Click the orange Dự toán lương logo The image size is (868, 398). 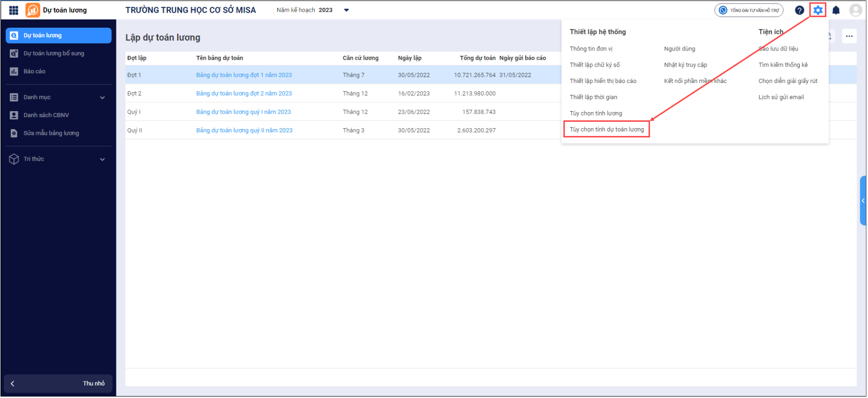[x=33, y=10]
